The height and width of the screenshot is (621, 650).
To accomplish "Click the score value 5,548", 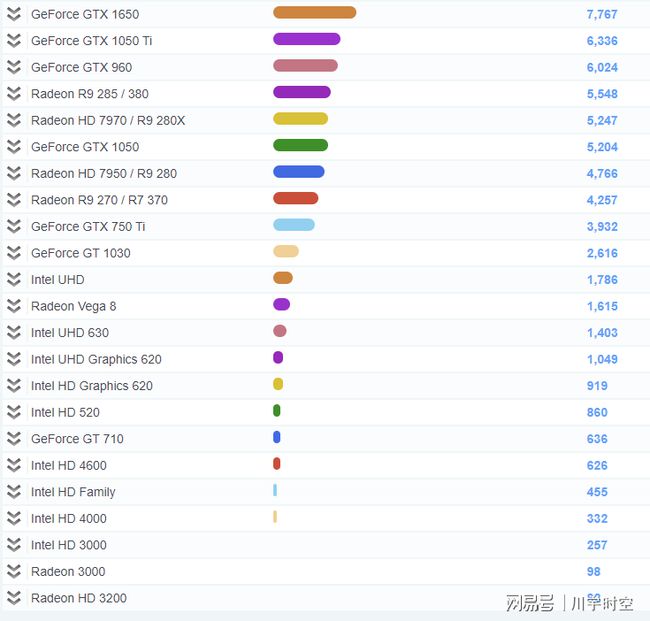I will click(602, 94).
